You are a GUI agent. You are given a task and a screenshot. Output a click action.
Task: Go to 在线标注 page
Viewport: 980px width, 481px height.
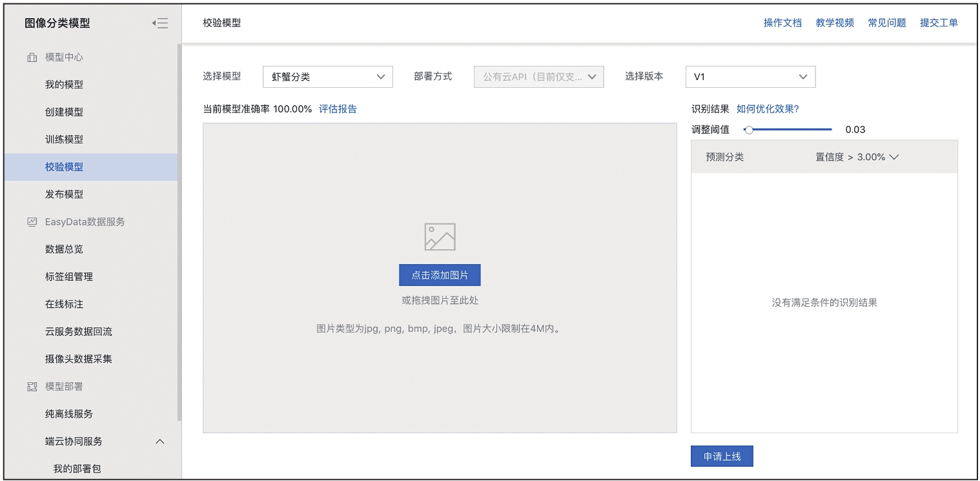point(64,304)
